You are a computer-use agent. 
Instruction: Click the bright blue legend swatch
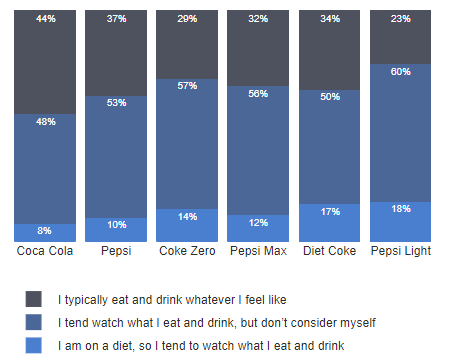[x=34, y=345]
